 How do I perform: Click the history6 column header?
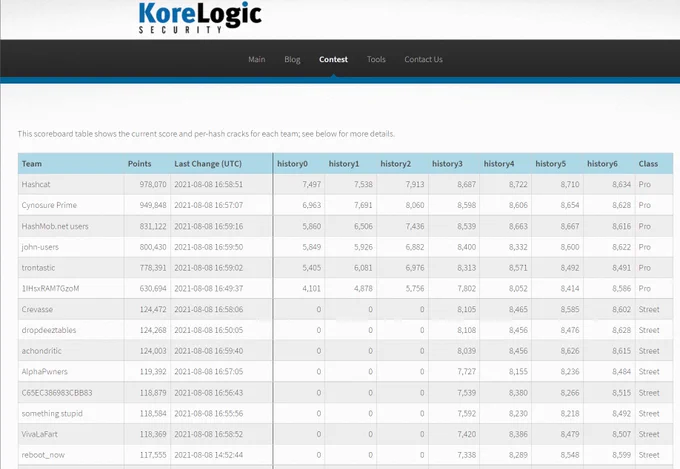point(602,164)
